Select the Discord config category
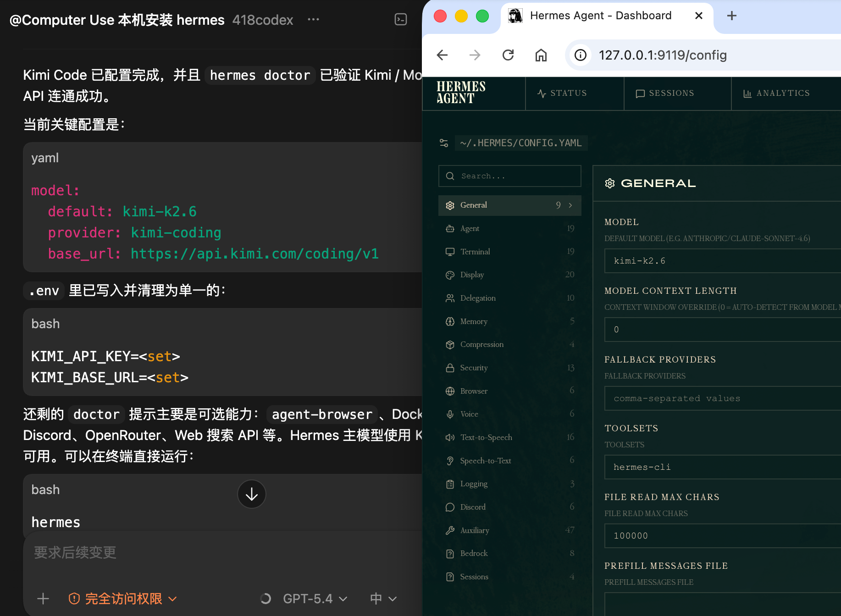The height and width of the screenshot is (616, 841). [510, 507]
